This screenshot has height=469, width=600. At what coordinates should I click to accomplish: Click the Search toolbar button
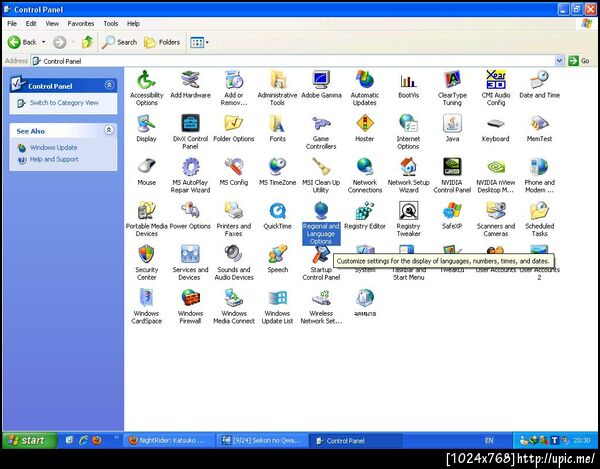point(119,42)
